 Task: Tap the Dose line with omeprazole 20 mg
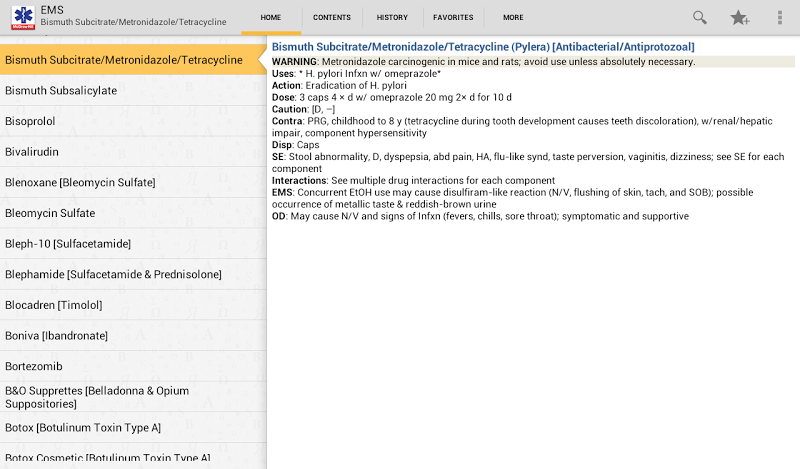tap(391, 97)
